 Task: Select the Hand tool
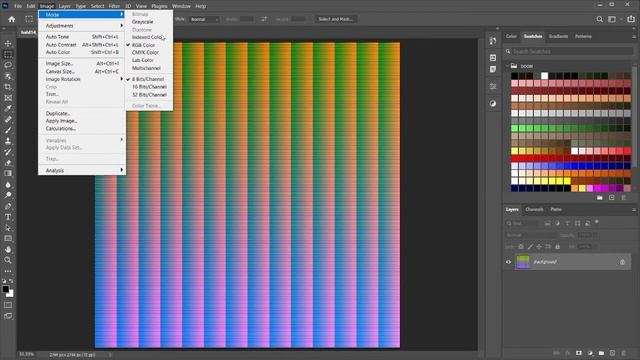[x=8, y=249]
